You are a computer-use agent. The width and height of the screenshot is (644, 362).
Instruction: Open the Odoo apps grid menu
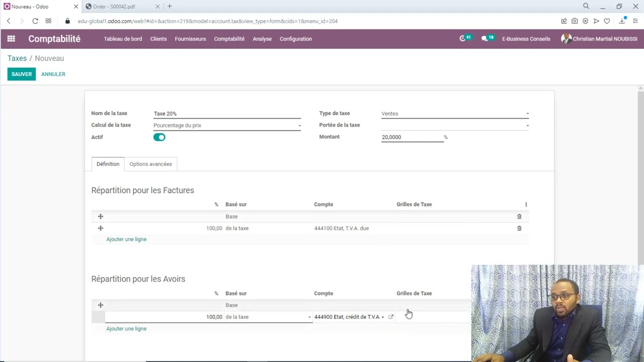click(x=11, y=39)
